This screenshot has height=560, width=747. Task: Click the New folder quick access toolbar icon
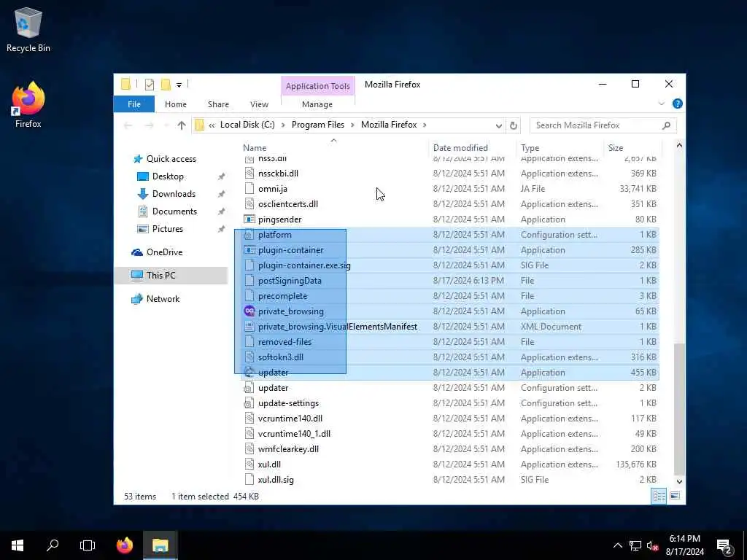166,85
